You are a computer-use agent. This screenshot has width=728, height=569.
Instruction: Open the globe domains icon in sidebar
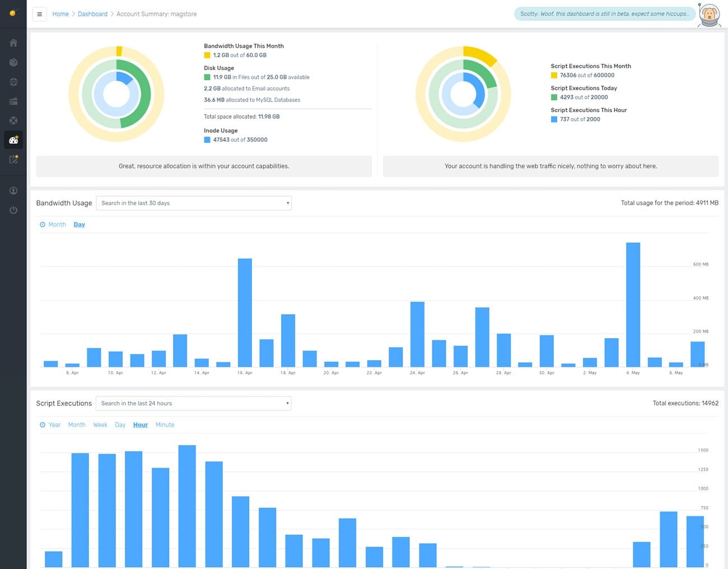(13, 82)
